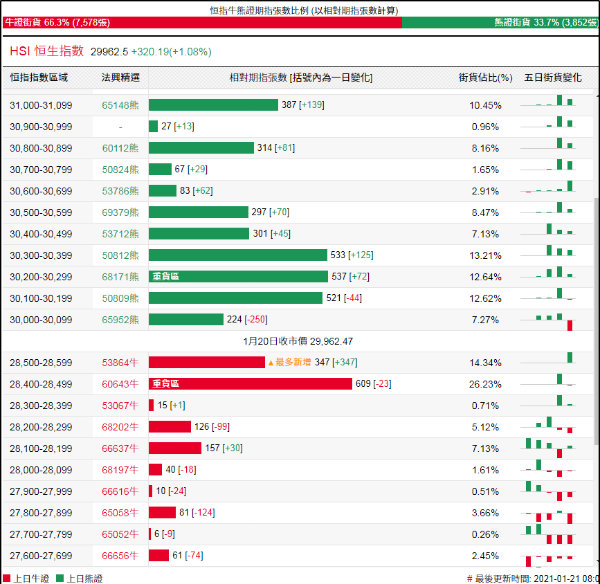Viewport: 600px width, 584px height.
Task: Open bull warrant link 66637牛
Action: pyautogui.click(x=120, y=448)
